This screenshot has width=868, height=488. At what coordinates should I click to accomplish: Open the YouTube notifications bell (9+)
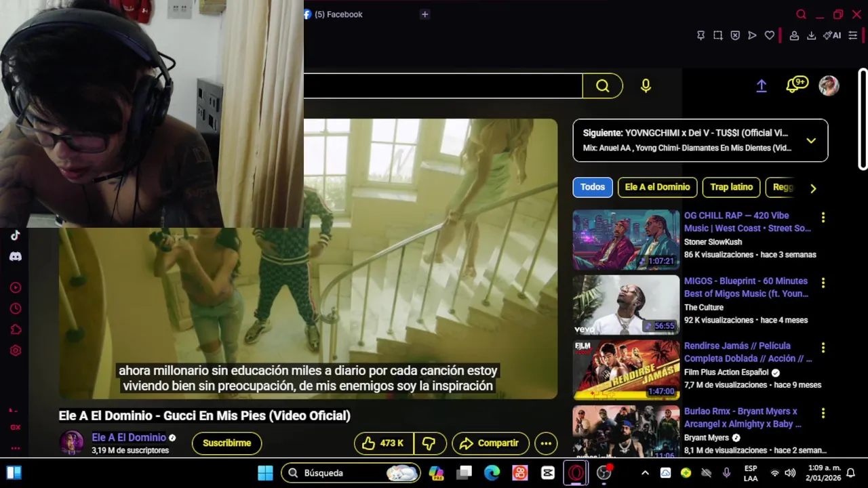796,85
